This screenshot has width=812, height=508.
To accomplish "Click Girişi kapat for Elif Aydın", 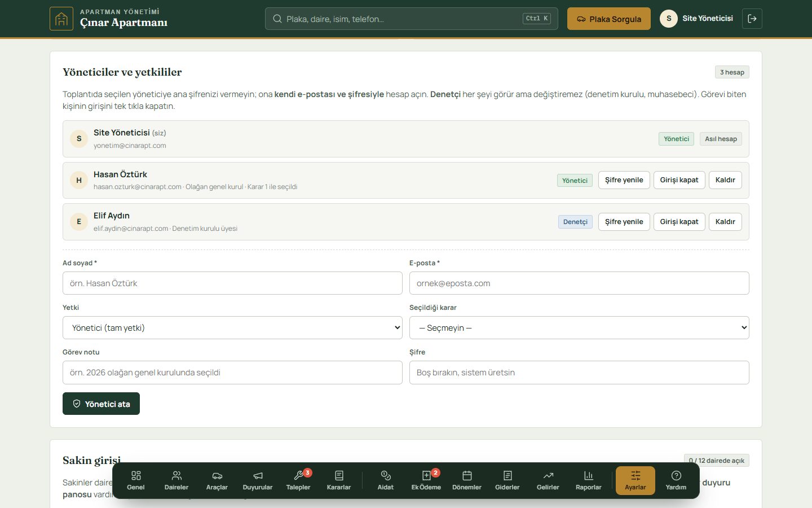I will [679, 222].
